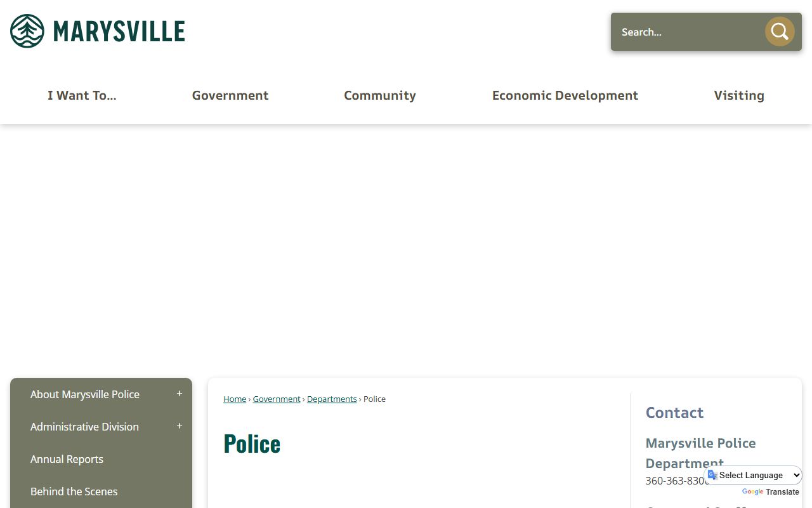
Task: Open the Select Language dropdown
Action: coord(753,475)
